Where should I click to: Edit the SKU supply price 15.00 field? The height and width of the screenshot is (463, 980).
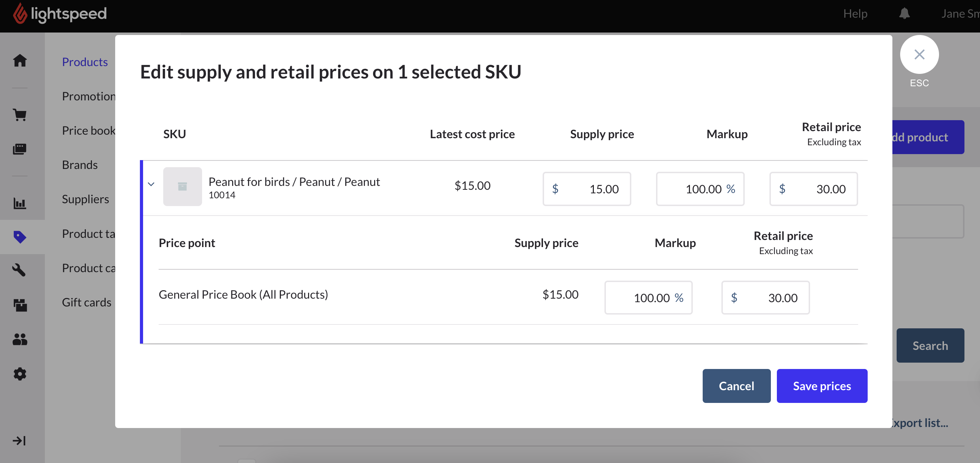click(x=587, y=189)
